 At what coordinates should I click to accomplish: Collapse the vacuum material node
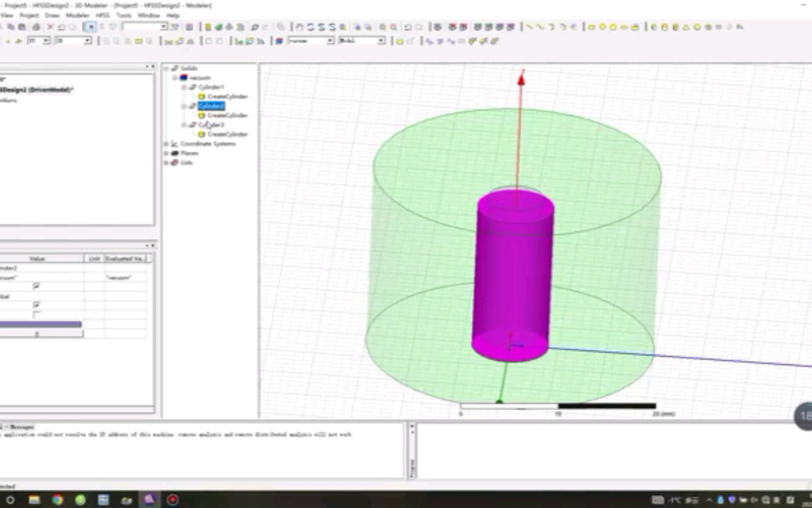tap(175, 78)
